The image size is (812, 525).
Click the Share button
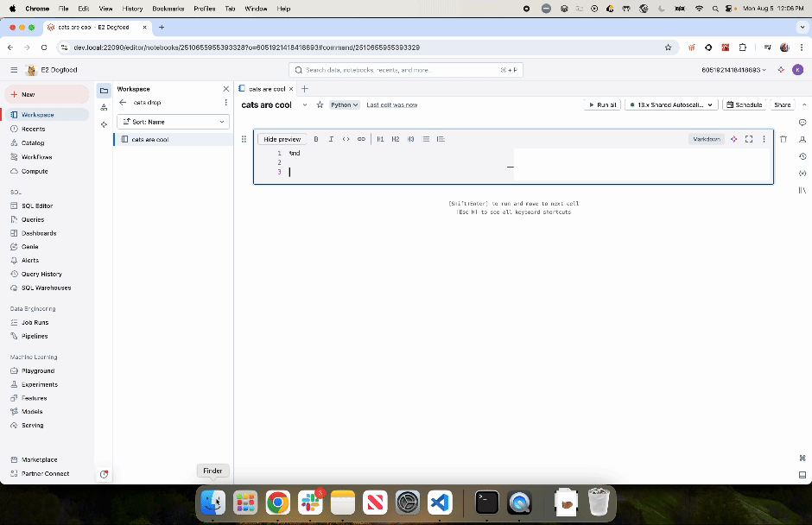point(782,104)
